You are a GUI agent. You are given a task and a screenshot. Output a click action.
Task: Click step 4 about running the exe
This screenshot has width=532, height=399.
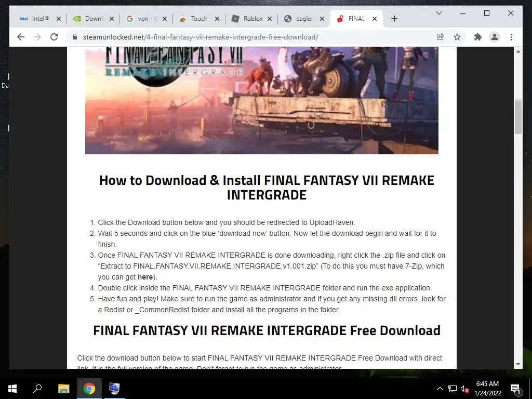[x=264, y=288]
